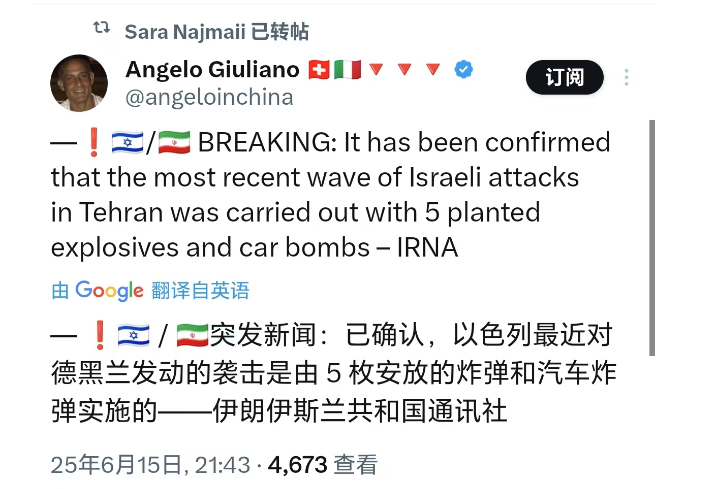The image size is (712, 489).
Task: Click the Italian flag emoji beside the name
Action: 346,70
